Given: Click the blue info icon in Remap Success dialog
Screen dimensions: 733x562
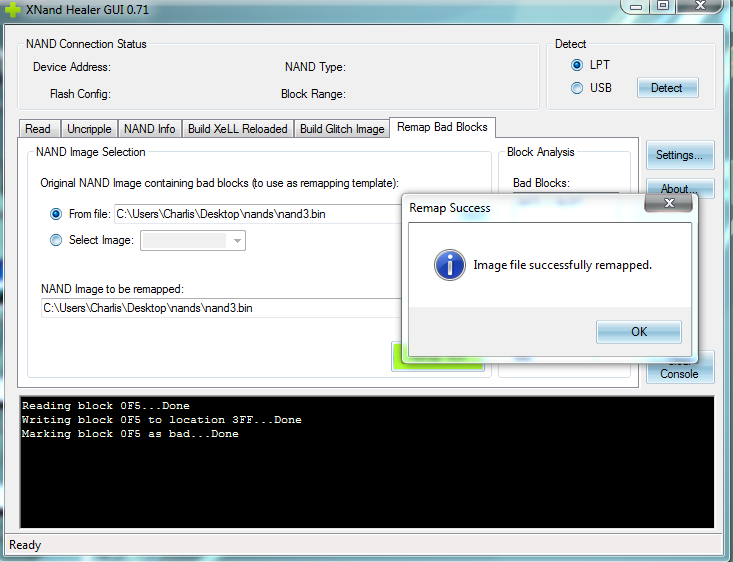Looking at the screenshot, I should tap(450, 265).
